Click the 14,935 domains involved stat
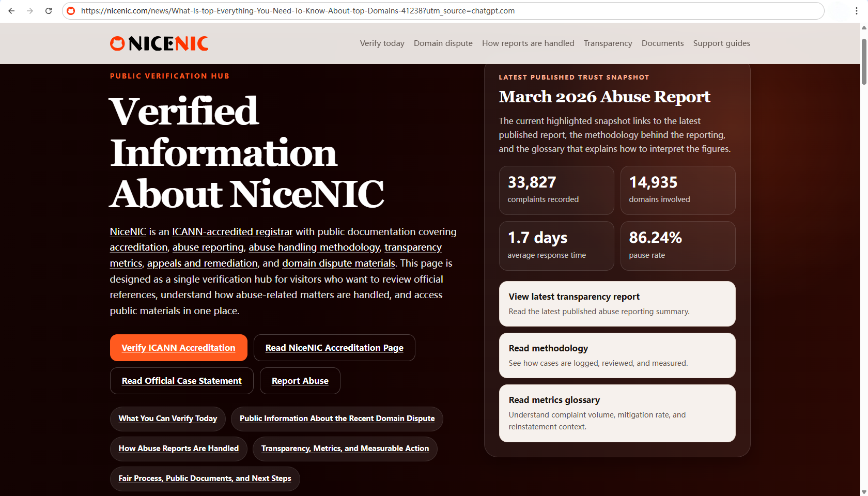 [678, 190]
